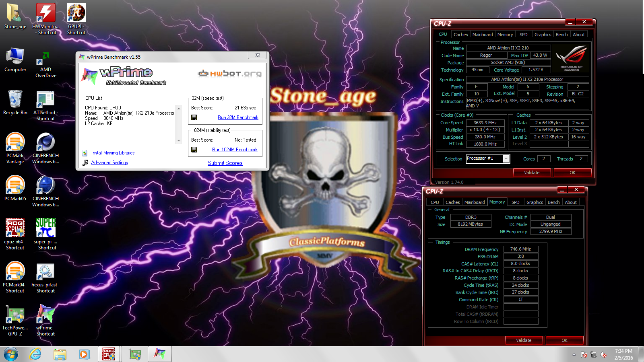
Task: Open PCMark04 shortcut icon
Action: tap(15, 277)
